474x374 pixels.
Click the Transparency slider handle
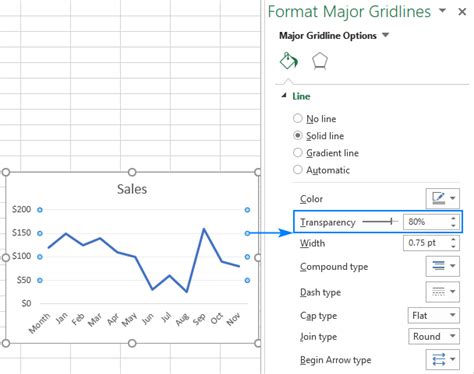[x=392, y=221]
